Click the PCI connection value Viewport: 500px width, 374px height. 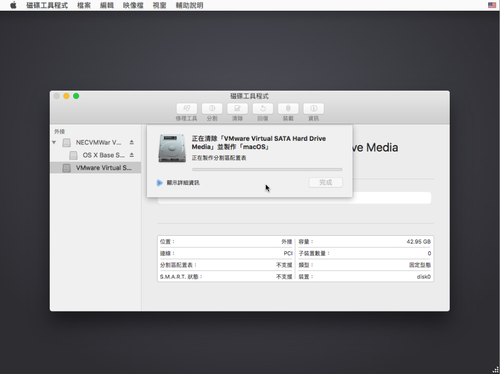click(288, 253)
